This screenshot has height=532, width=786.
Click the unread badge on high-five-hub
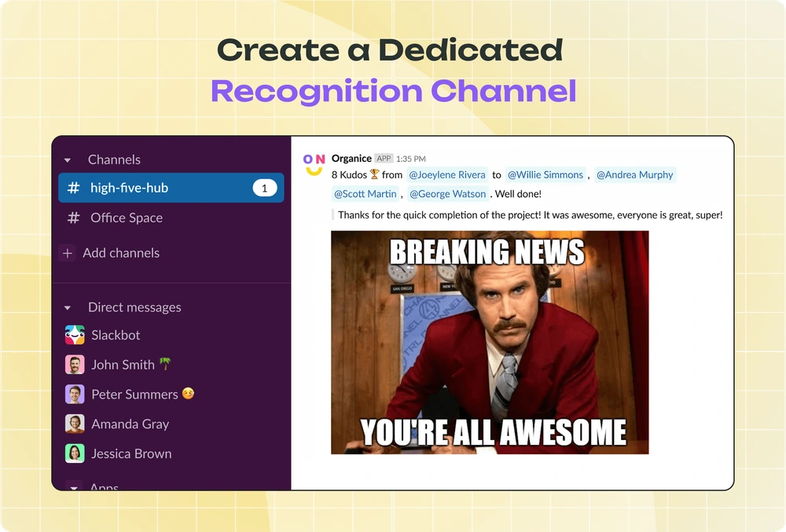coord(265,189)
